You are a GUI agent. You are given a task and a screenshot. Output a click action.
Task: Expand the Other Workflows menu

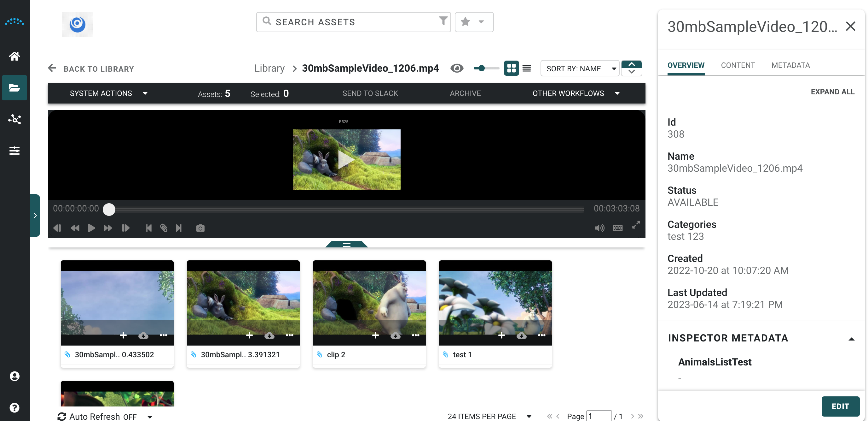[576, 93]
